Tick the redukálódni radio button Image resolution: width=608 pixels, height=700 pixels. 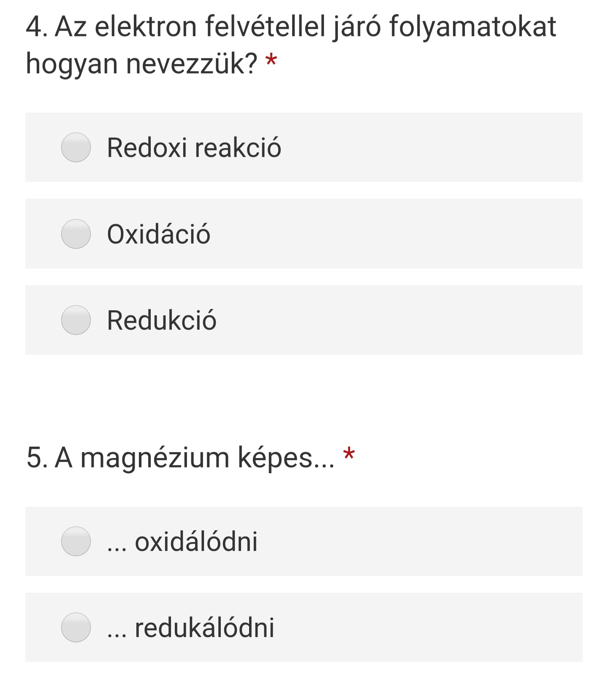pyautogui.click(x=76, y=627)
